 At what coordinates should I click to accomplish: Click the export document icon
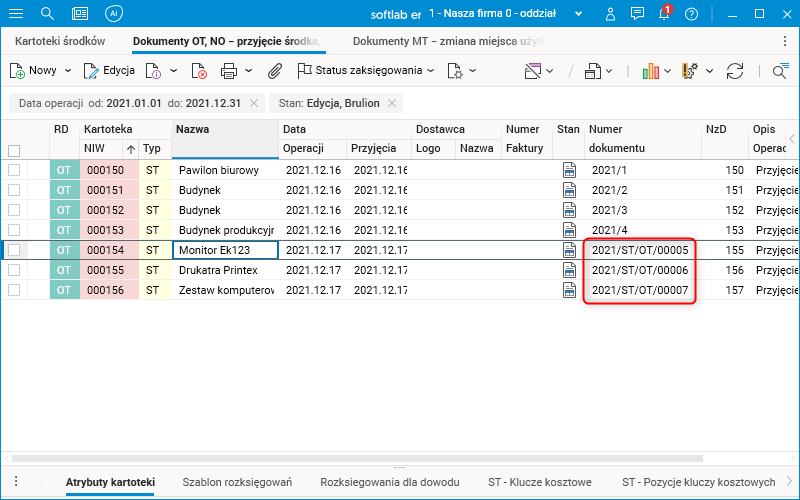pos(592,71)
